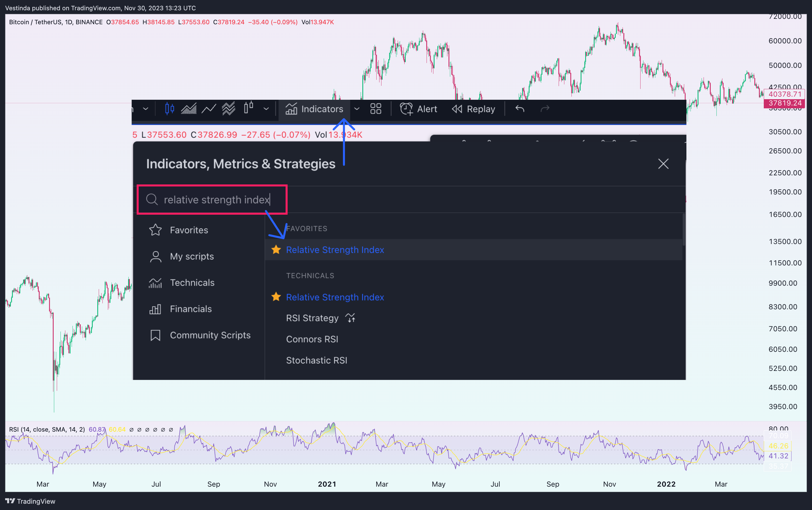
Task: Click the 37819.24 current price label
Action: coord(784,103)
